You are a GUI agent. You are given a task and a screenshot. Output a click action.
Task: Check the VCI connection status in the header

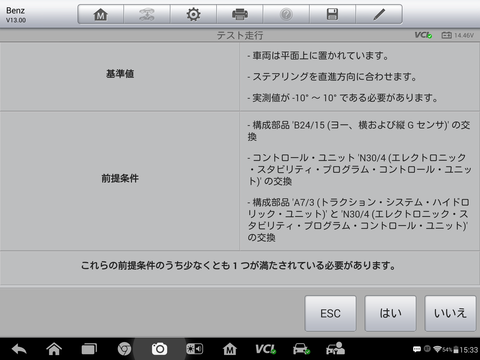tap(423, 35)
